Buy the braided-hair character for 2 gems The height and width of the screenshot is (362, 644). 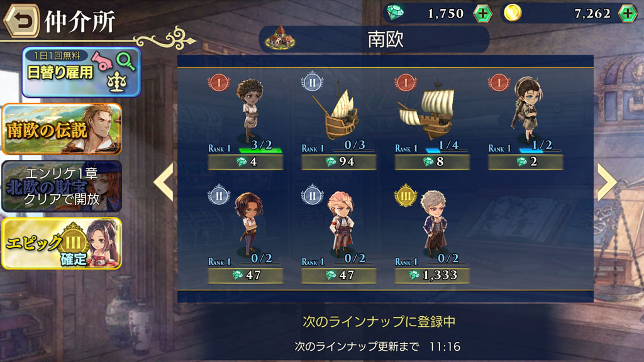point(525,162)
